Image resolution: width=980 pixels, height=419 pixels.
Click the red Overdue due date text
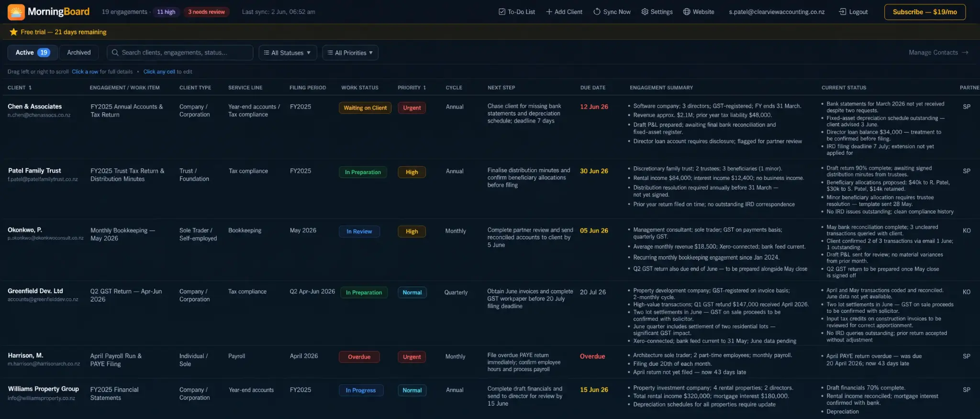[592, 356]
